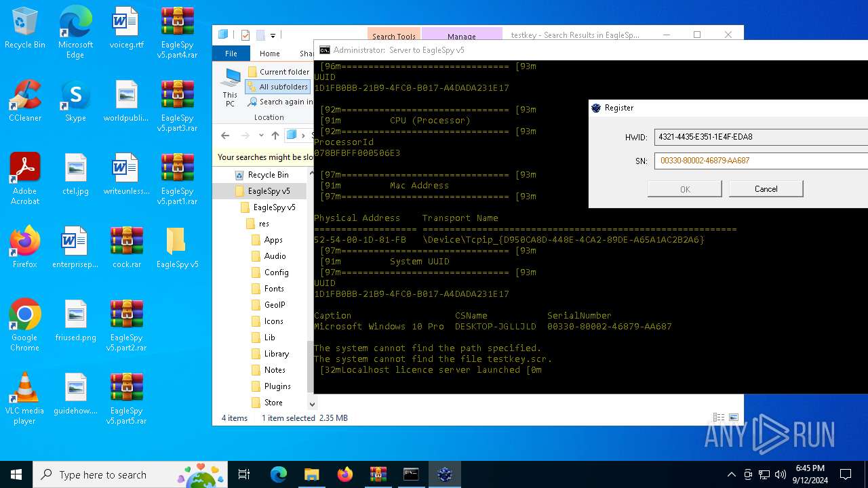Select ctel.jpg image file
The width and height of the screenshot is (868, 488).
(75, 174)
